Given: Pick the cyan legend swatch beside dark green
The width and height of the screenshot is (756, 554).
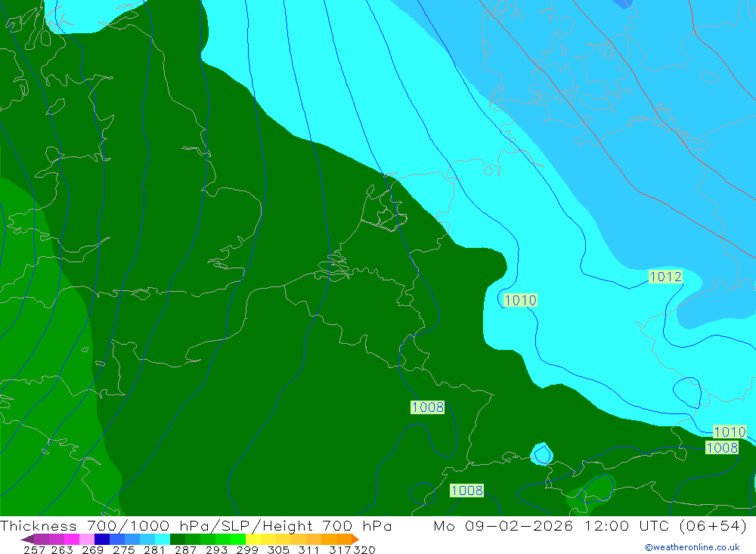Looking at the screenshot, I should pos(163,539).
